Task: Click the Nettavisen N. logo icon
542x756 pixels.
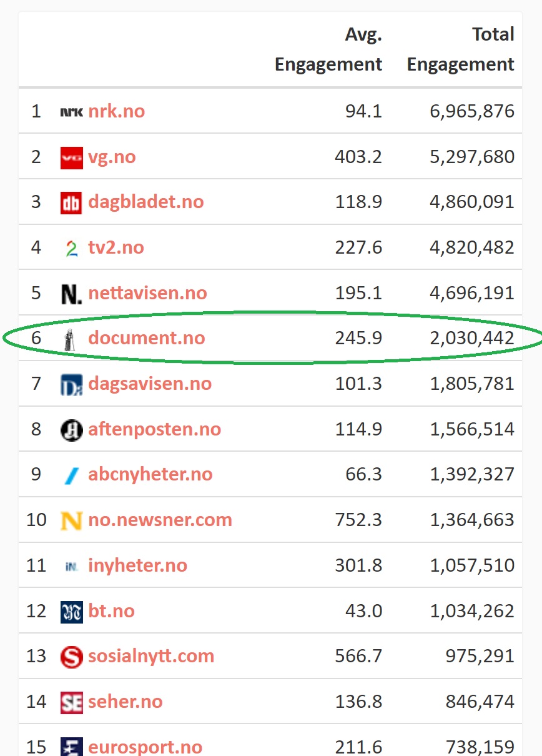Action: coord(71,294)
